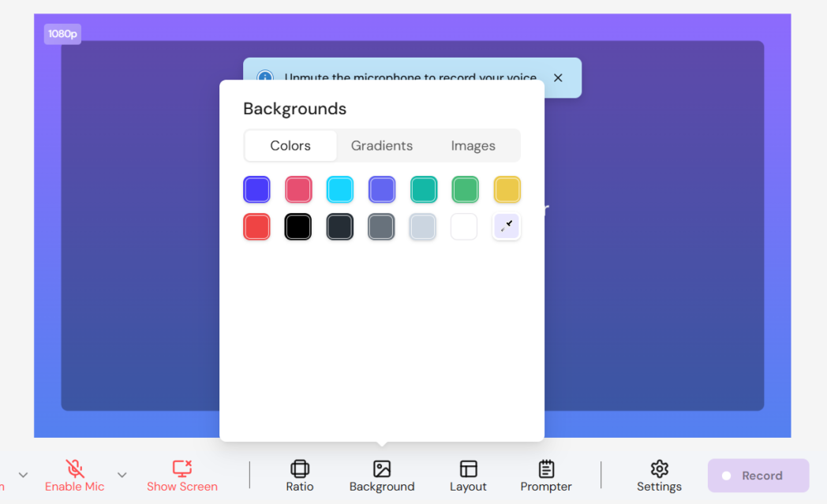
Task: Open the custom color picker swatch
Action: 507,226
